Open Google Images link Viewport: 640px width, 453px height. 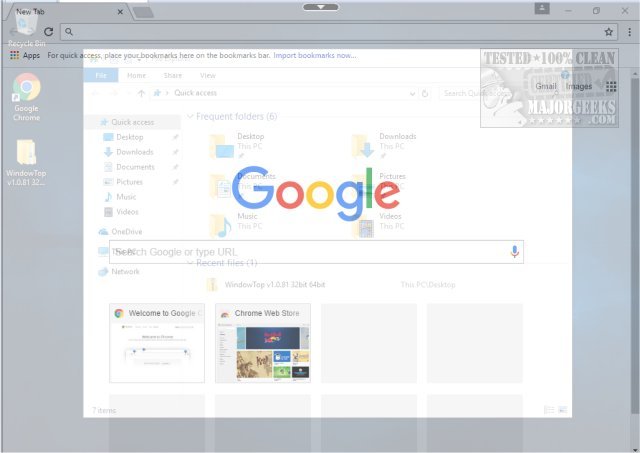click(x=578, y=86)
